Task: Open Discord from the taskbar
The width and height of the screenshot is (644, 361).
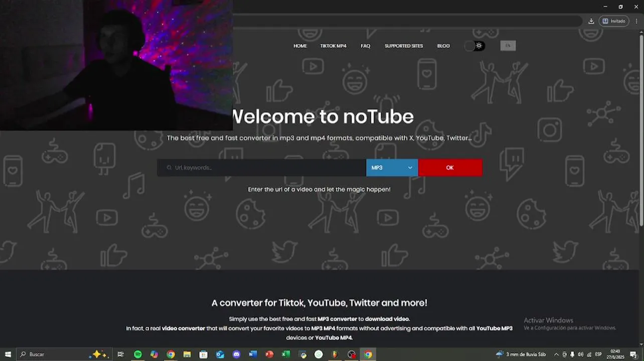Action: tap(236, 354)
